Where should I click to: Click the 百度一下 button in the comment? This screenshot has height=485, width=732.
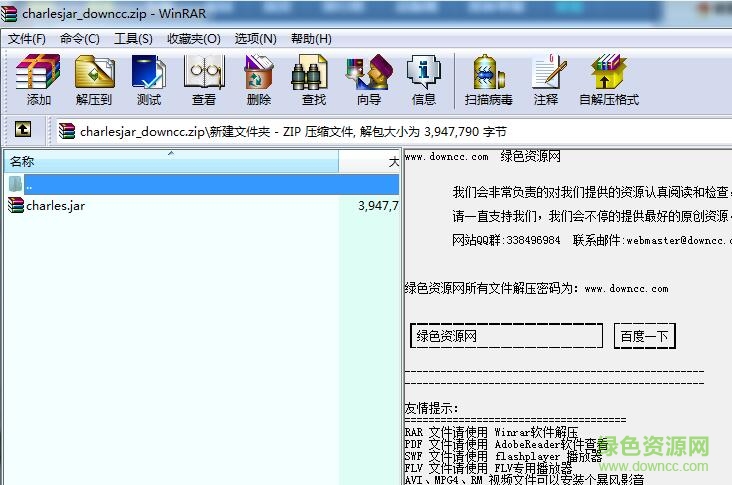[645, 336]
